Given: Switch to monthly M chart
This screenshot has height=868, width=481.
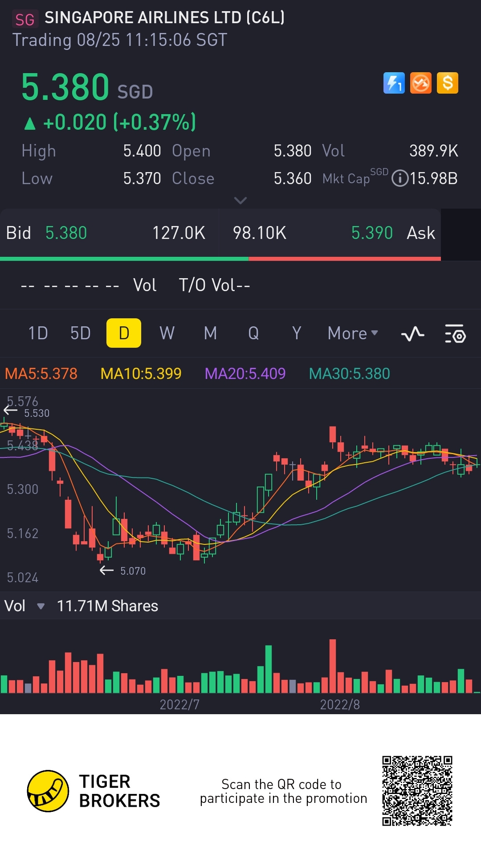Looking at the screenshot, I should (211, 333).
